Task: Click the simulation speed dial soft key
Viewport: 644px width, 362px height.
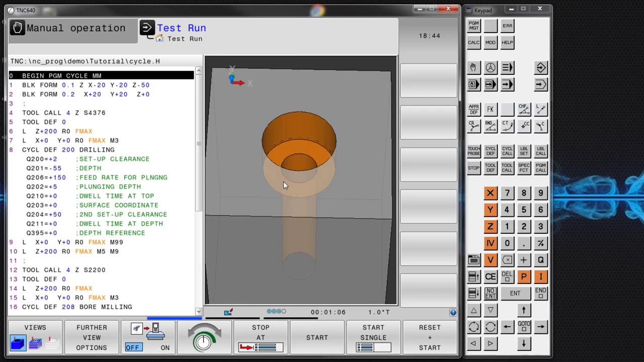Action: click(204, 337)
